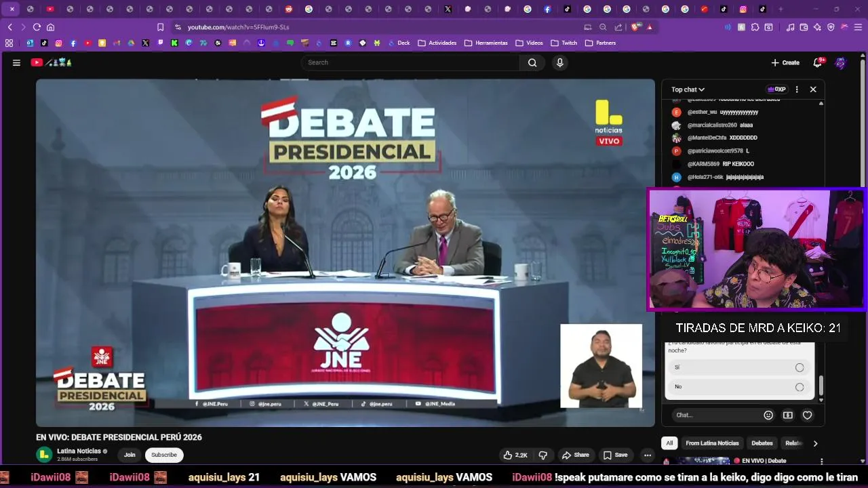Select the All filter chip
This screenshot has height=488, width=868.
pyautogui.click(x=669, y=443)
